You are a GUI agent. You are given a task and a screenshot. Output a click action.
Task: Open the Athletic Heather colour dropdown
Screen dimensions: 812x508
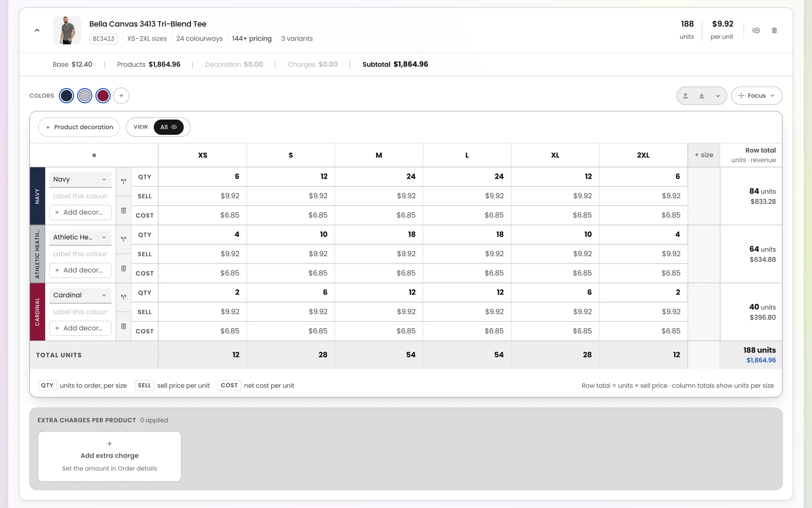point(80,237)
